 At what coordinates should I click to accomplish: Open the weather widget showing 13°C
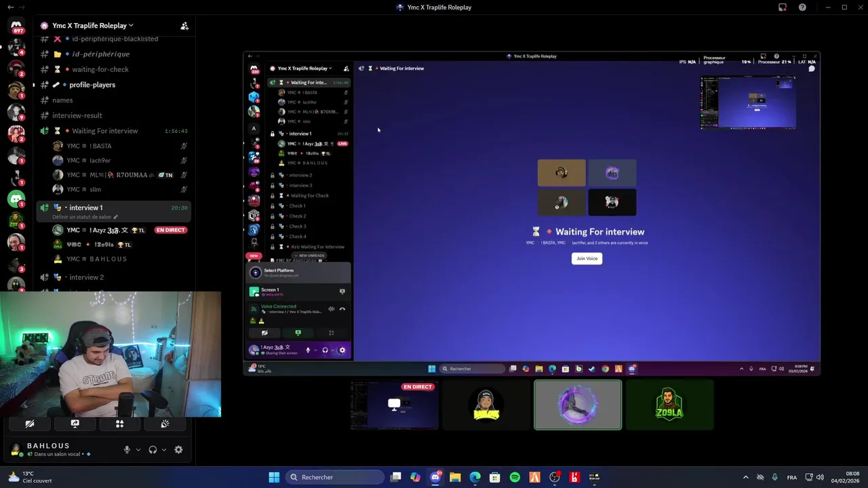[30, 477]
